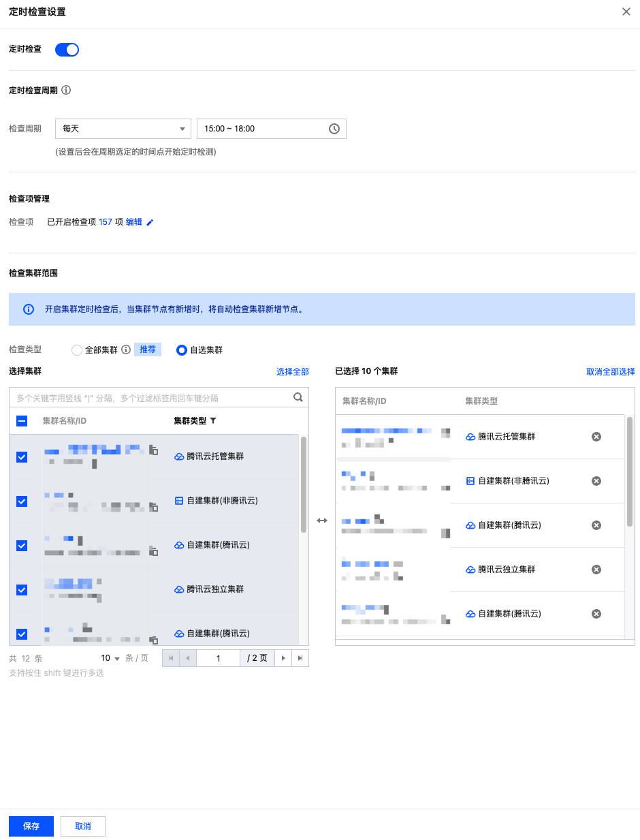Toggle the select-all header checkbox in cluster table

tap(22, 421)
